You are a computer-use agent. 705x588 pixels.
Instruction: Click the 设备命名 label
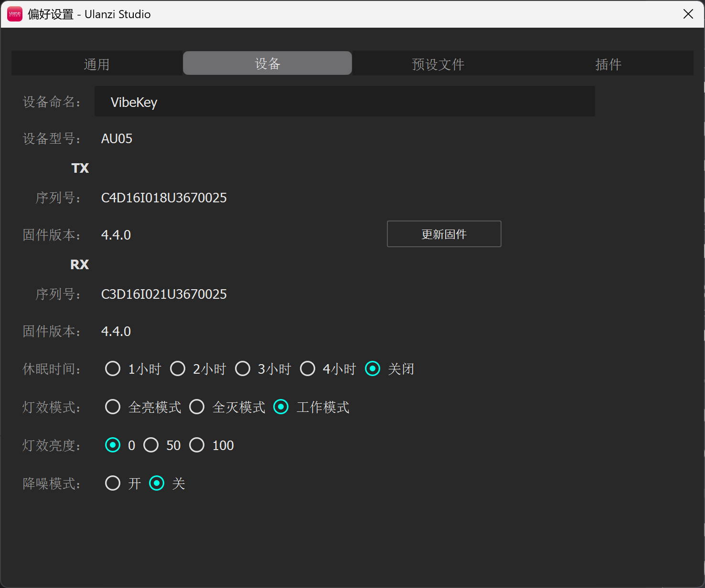pos(52,102)
